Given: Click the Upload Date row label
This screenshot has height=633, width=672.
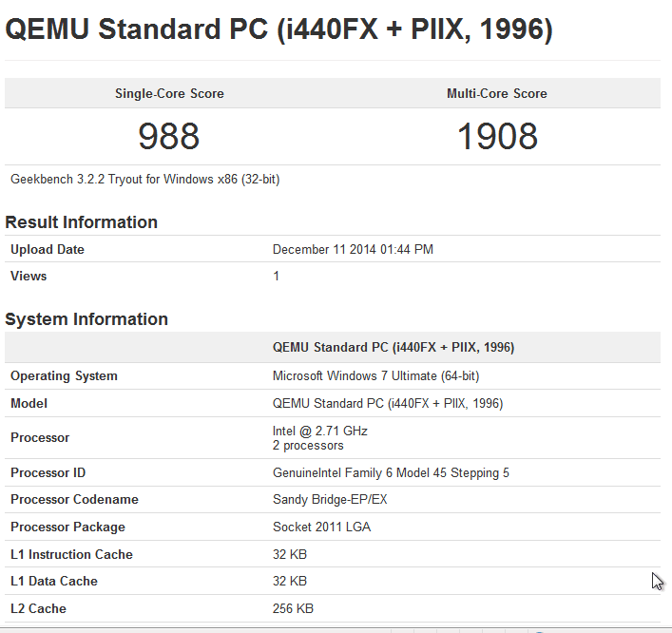Looking at the screenshot, I should 48,250.
